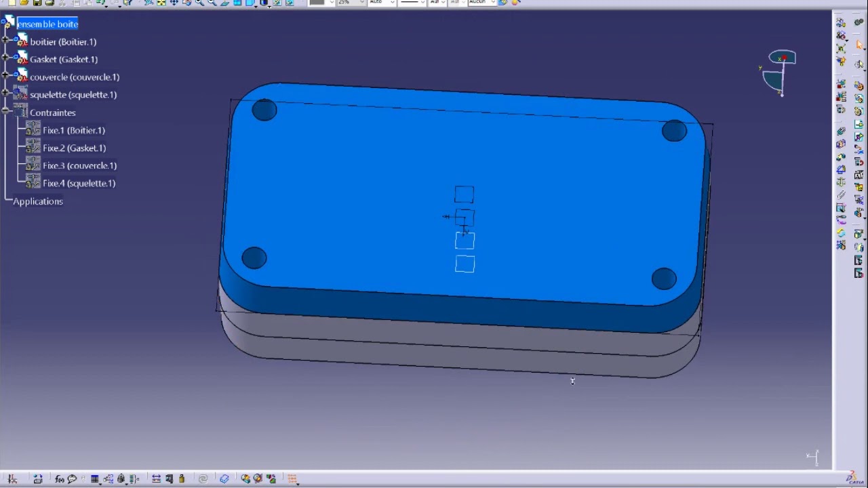Click constraint Fixe.4 (squelette.1)
Image resolution: width=868 pixels, height=488 pixels.
[79, 183]
